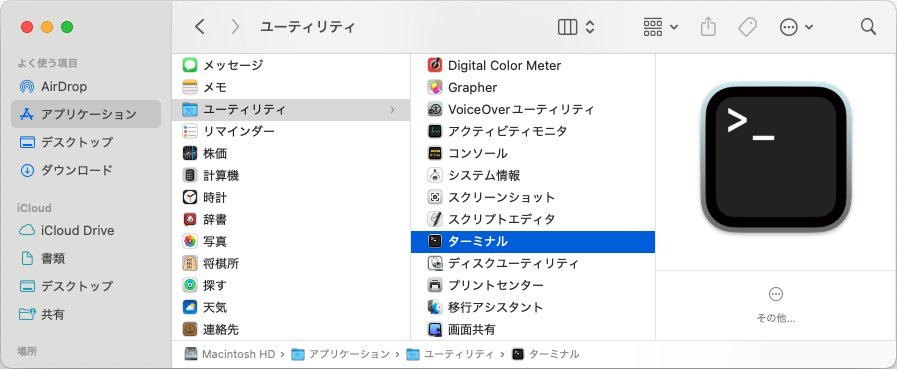Open 共有 in the sidebar
Image resolution: width=897 pixels, height=369 pixels.
pos(86,314)
